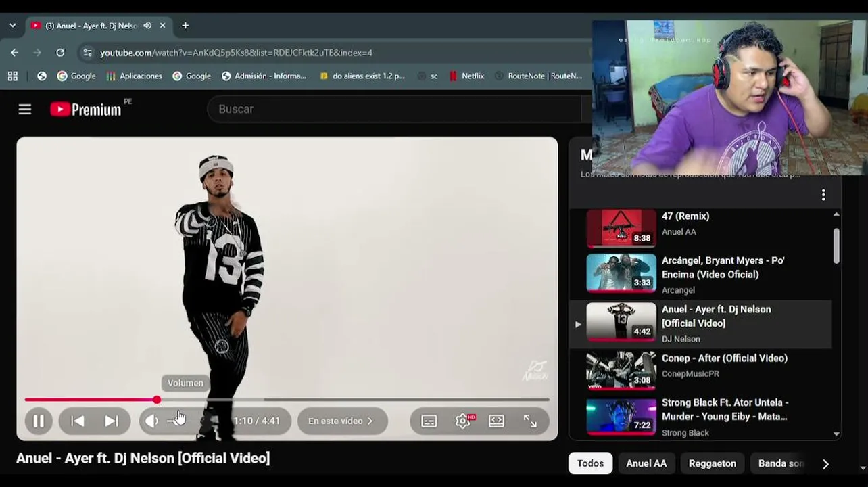The image size is (868, 487).
Task: Click the video title "Anuel - Ayer ft. Dj Nelson [Official Video]"
Action: coord(143,459)
